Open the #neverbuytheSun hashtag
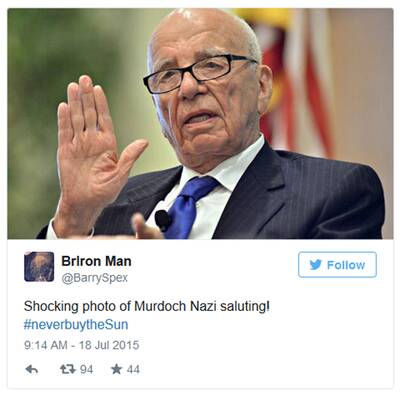 click(76, 324)
